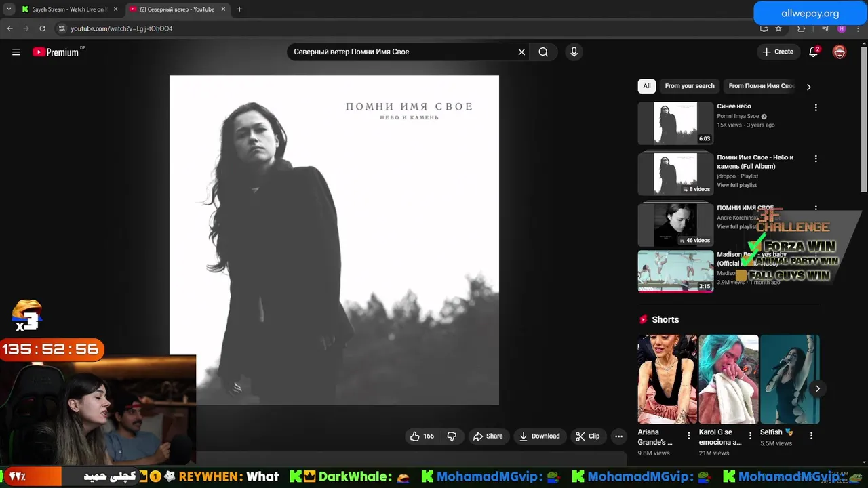The image size is (868, 488).
Task: Open the media control icon in browser toolbar
Action: 825,28
